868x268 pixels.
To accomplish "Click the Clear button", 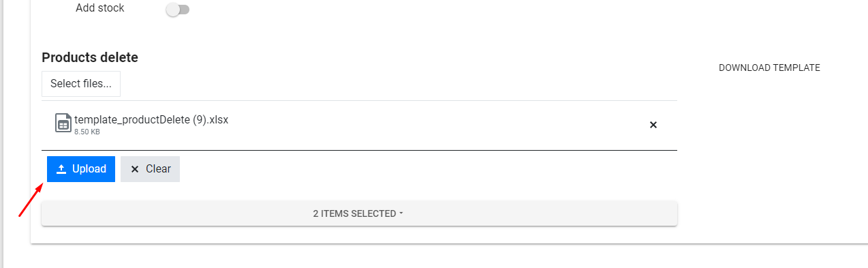I will (x=150, y=169).
